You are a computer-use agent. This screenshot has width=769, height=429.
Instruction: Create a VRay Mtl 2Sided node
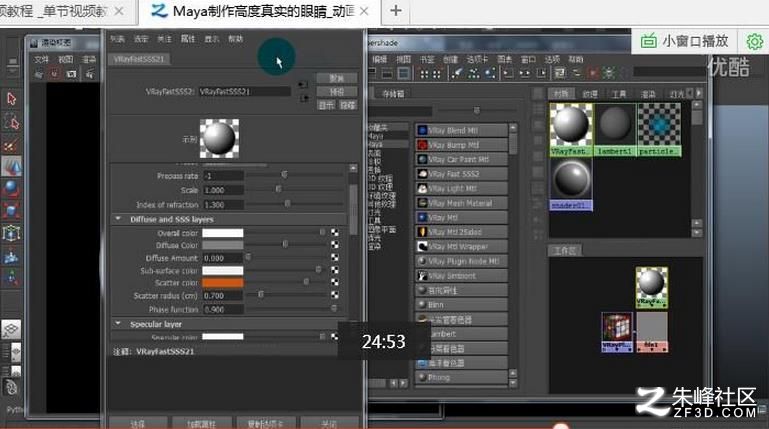(461, 231)
